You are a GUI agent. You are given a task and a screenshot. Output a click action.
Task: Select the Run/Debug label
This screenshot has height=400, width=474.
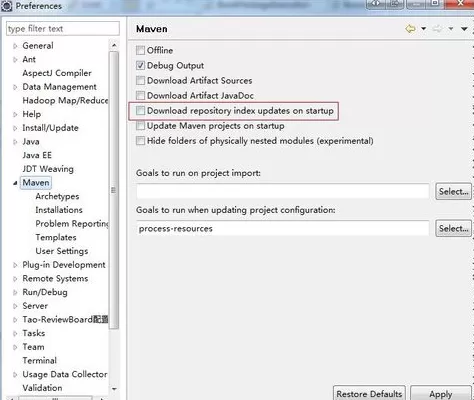[x=45, y=292]
